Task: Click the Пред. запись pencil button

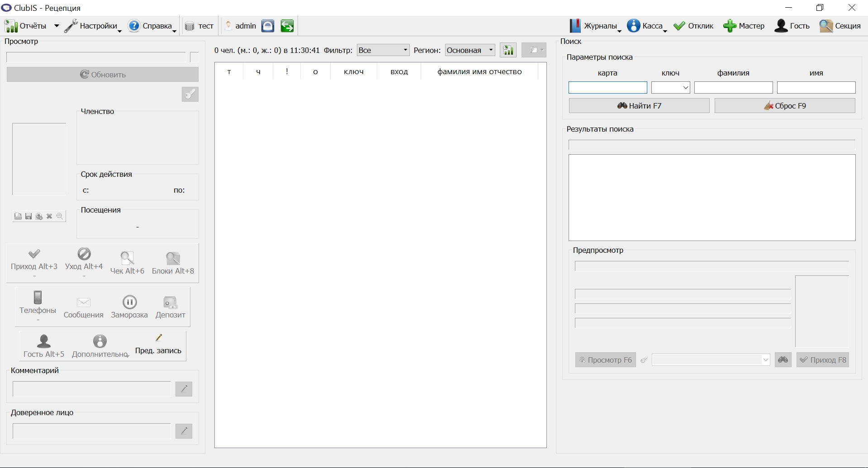Action: pyautogui.click(x=158, y=345)
